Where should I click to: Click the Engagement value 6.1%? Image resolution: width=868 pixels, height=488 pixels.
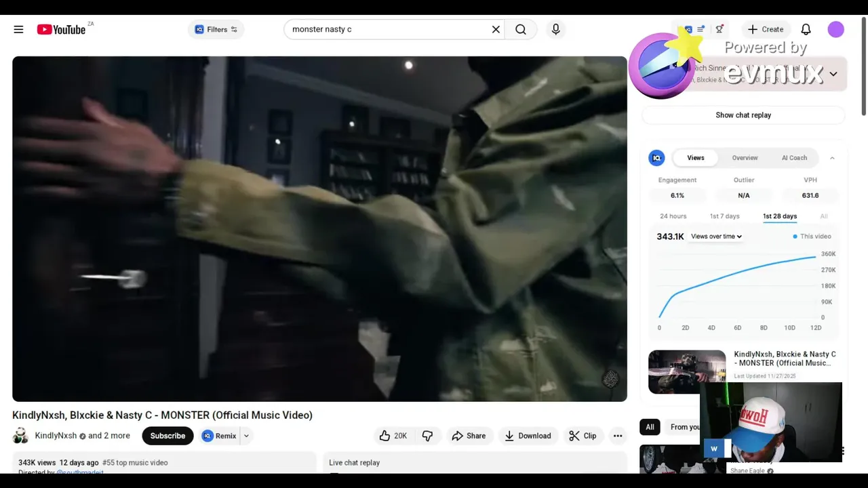point(677,195)
